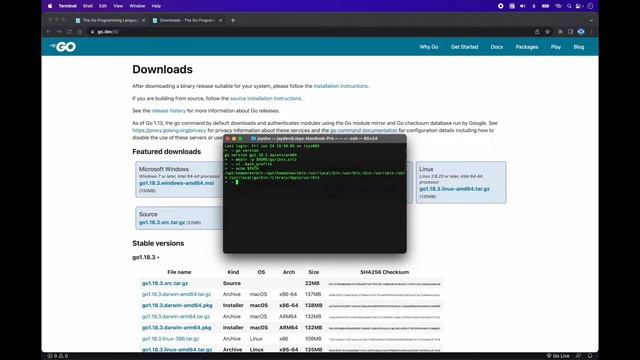Bookmark this page with star icon
The height and width of the screenshot is (360, 640).
click(547, 31)
